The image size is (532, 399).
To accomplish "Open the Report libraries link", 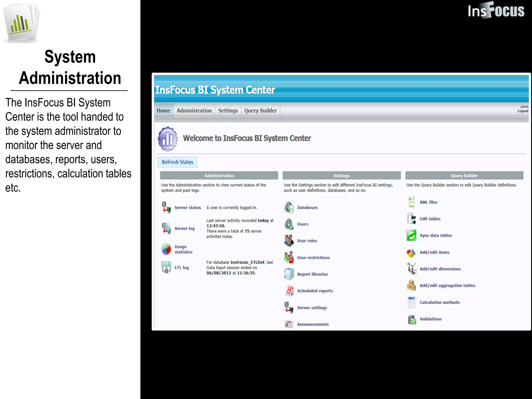I will point(312,274).
